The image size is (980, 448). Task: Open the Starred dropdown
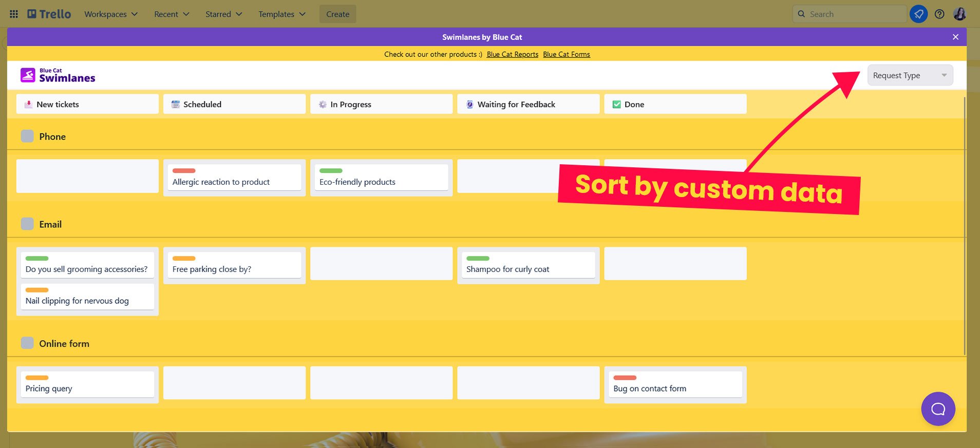point(223,14)
